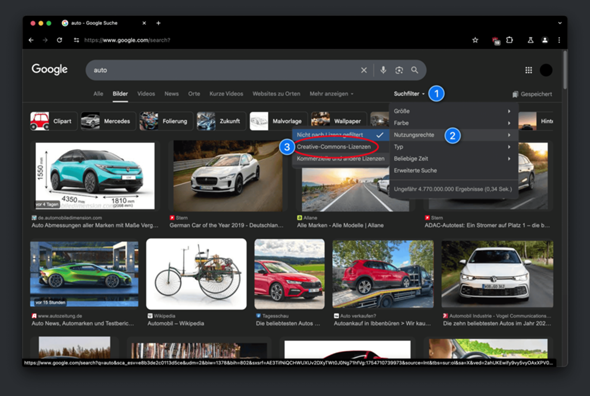Open the red extension icon in toolbar
The image size is (590, 396).
496,41
